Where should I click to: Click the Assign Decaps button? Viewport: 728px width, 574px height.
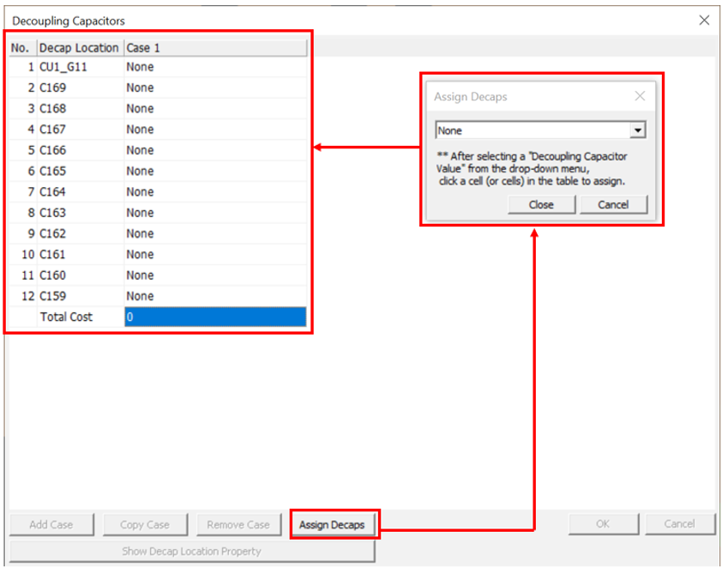coord(332,524)
